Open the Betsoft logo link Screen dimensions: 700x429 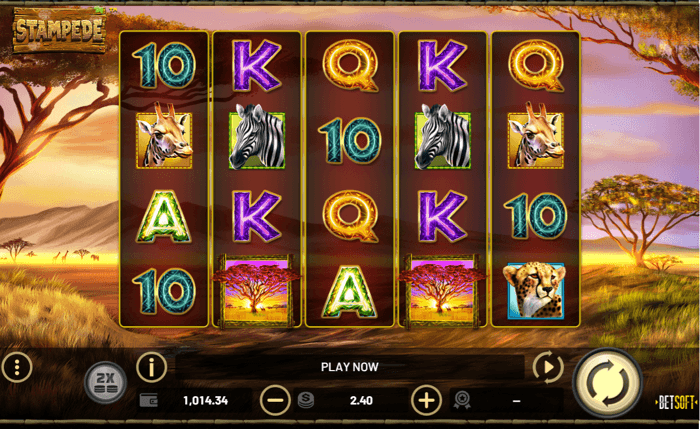coord(675,403)
